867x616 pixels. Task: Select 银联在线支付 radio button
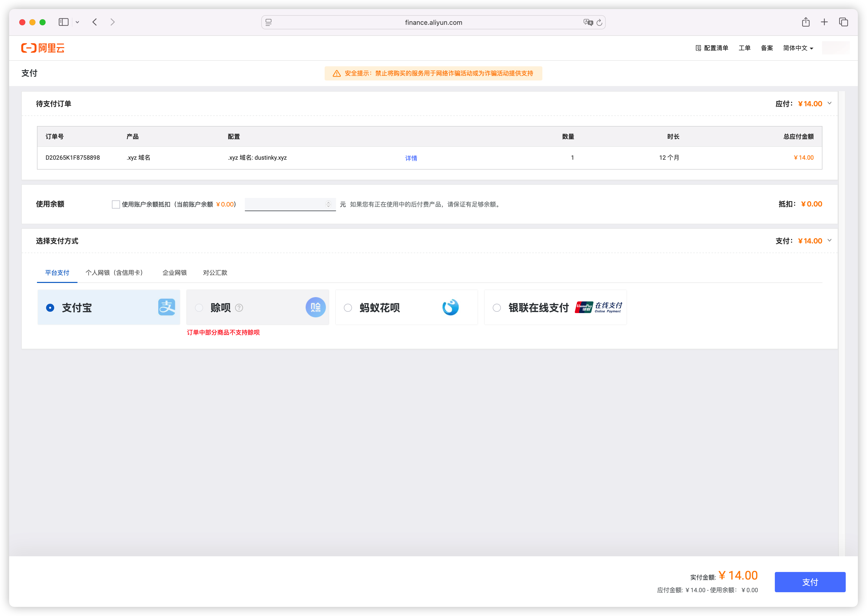click(496, 308)
